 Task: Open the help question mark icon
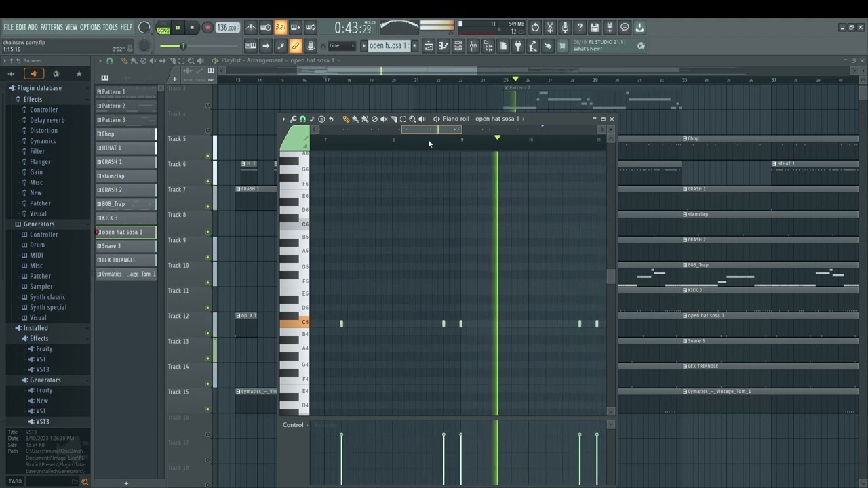pyautogui.click(x=580, y=28)
